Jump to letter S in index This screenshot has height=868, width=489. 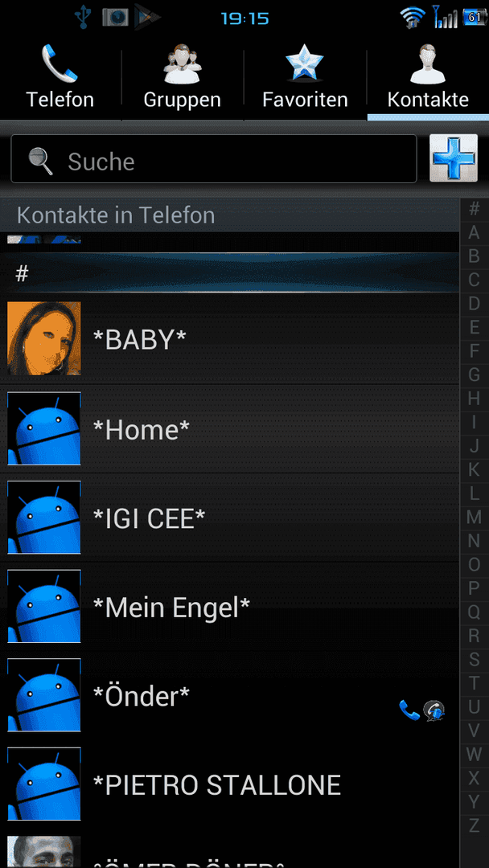tap(474, 659)
